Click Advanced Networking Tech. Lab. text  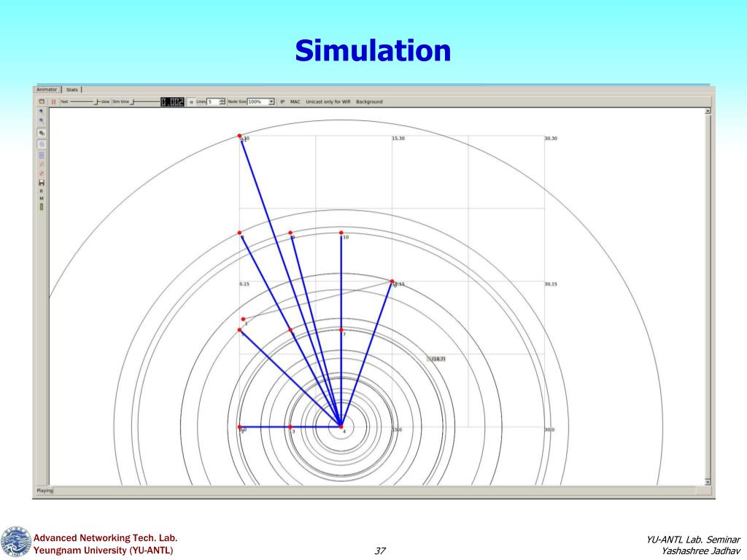tap(105, 538)
